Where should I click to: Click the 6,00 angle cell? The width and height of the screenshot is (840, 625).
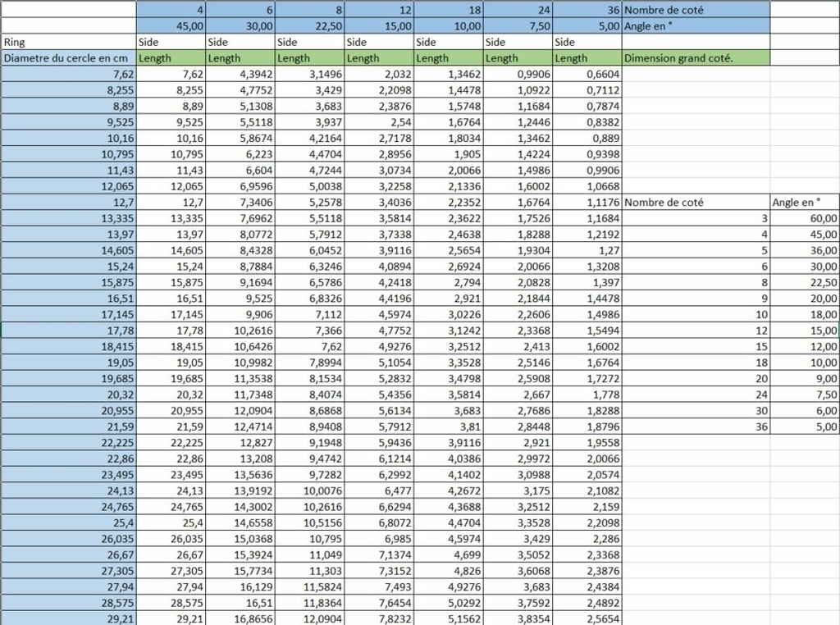click(805, 411)
